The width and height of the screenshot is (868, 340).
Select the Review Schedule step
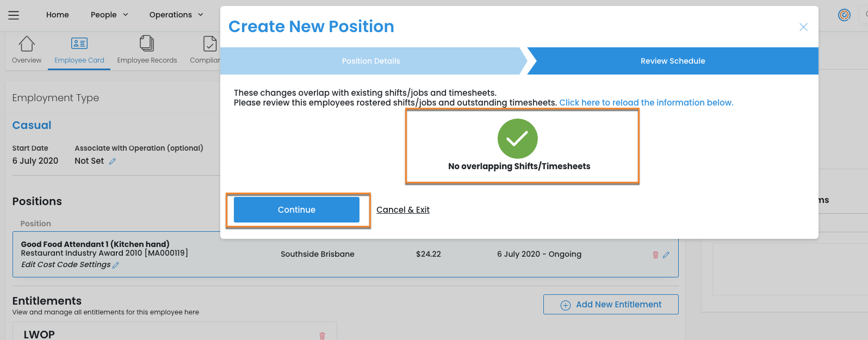(x=673, y=61)
